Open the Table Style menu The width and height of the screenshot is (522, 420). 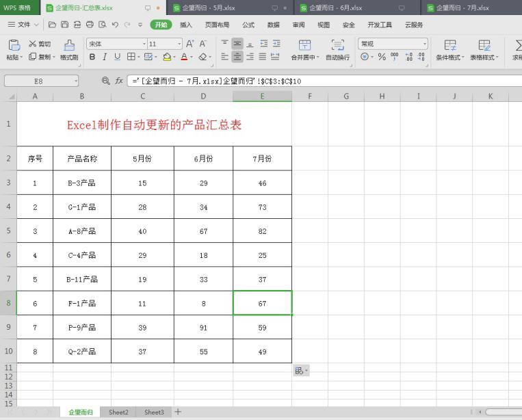point(484,50)
